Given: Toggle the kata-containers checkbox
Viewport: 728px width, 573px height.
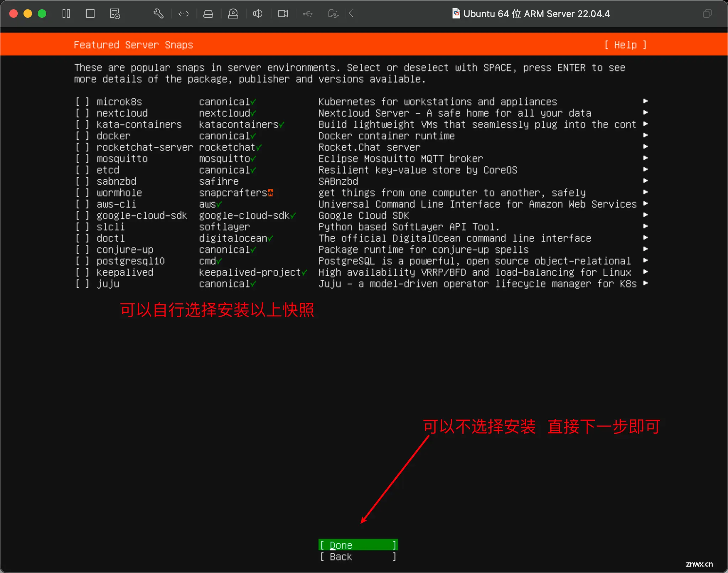Looking at the screenshot, I should coord(82,125).
